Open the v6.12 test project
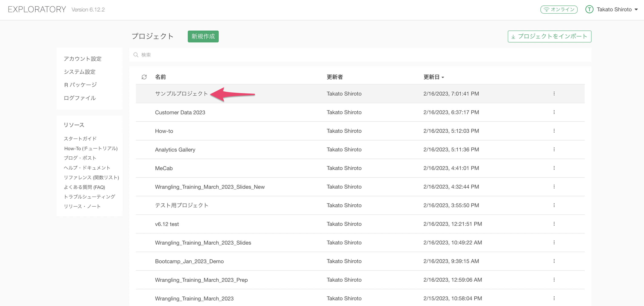Screen dimensions: 644x306 [167, 224]
